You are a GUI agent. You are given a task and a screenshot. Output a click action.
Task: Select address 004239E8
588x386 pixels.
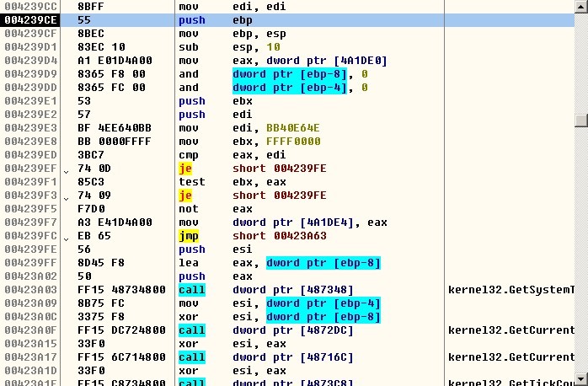tap(30, 142)
